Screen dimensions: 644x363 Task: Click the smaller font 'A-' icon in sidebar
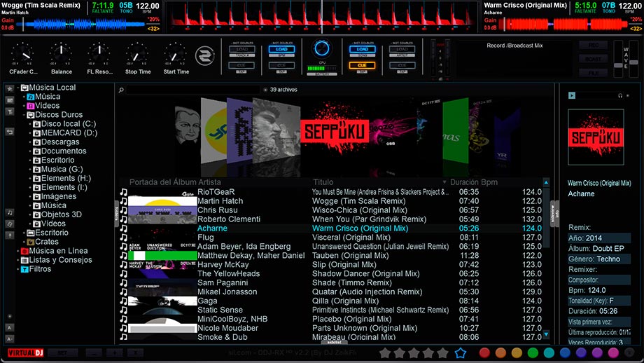point(9,339)
